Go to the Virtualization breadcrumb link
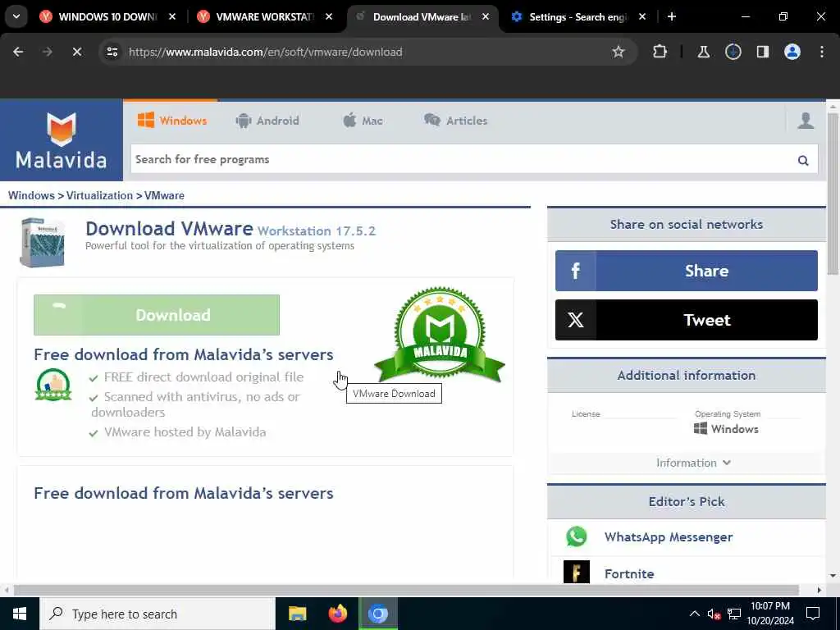840x630 pixels. click(x=99, y=195)
